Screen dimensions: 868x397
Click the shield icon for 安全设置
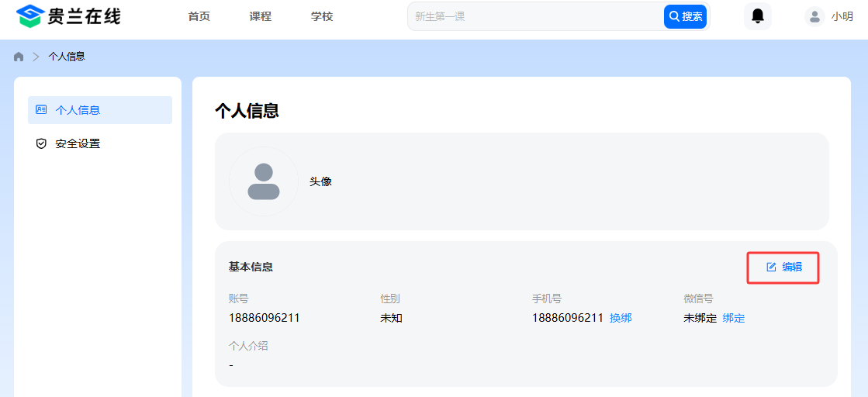click(x=41, y=143)
